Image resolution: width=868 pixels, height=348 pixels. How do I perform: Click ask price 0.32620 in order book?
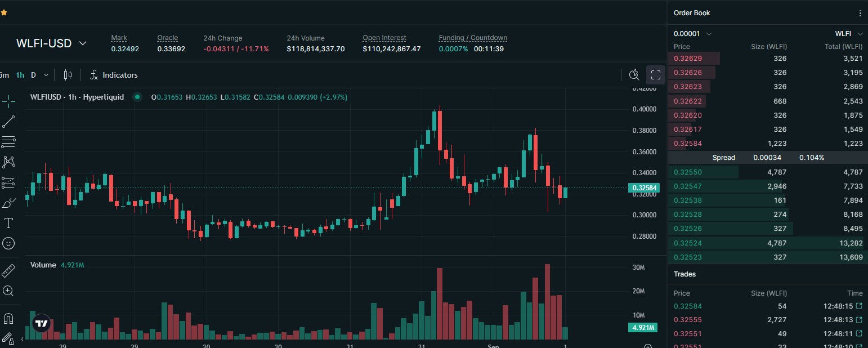(688, 115)
